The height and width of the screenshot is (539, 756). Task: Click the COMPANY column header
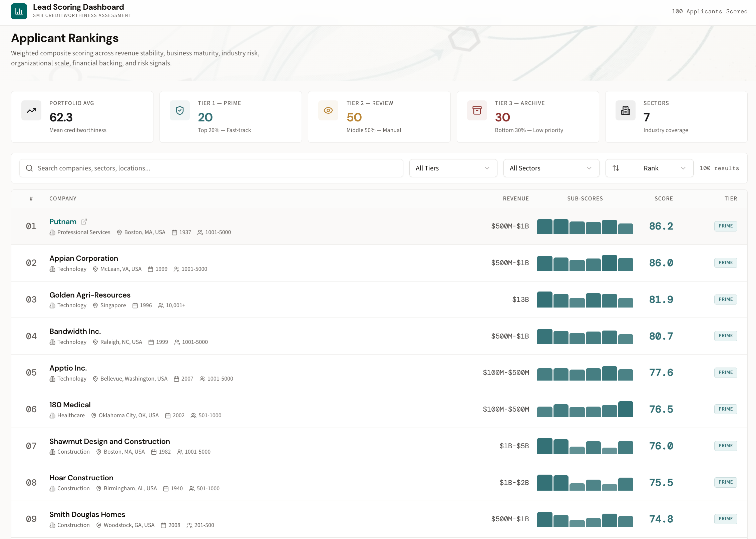pos(63,198)
